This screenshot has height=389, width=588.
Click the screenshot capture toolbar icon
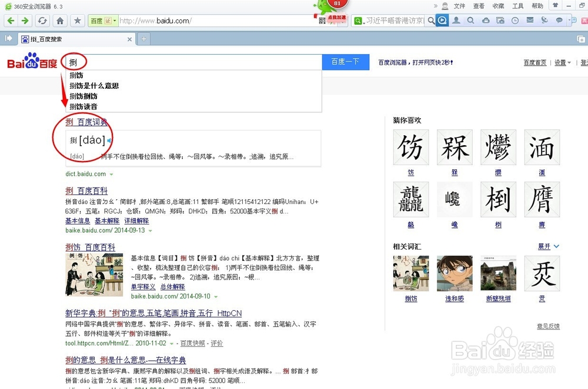point(500,20)
